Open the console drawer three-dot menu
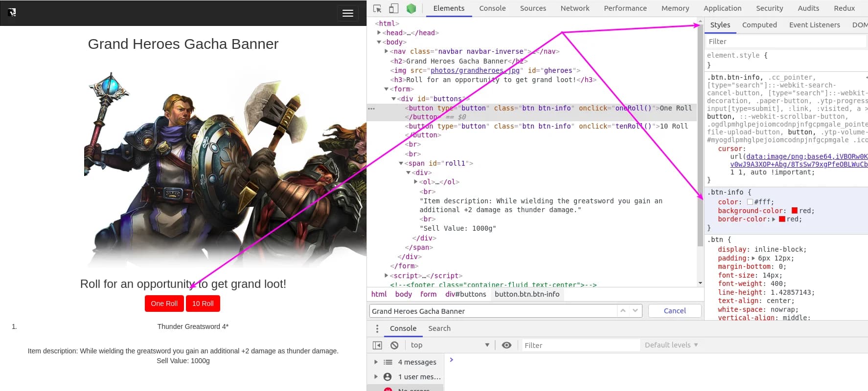868x391 pixels. pos(377,328)
